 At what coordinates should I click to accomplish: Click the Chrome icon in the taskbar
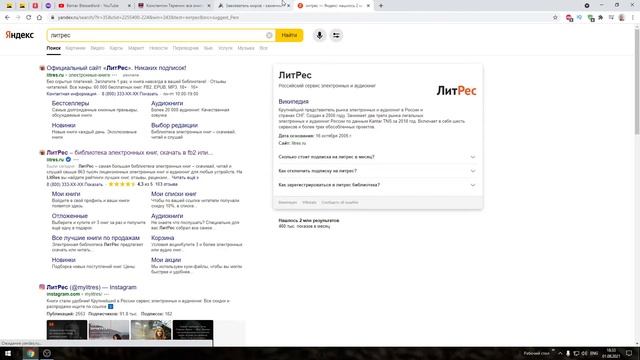point(31,353)
